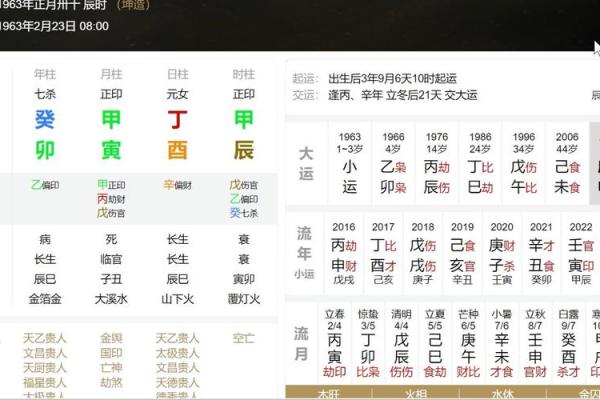The height and width of the screenshot is (400, 600).
Task: Click 国印 in the month column
Action: [111, 353]
